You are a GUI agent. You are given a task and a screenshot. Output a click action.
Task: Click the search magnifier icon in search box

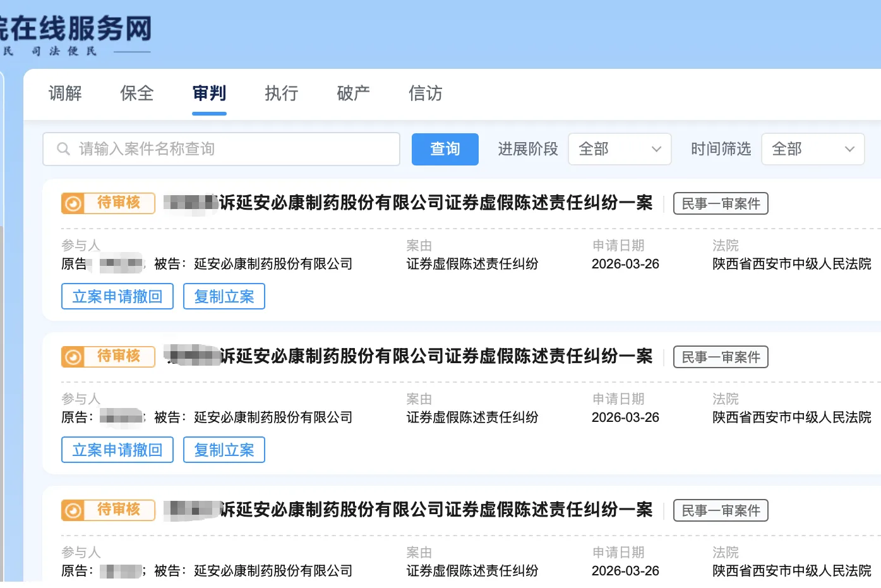63,148
